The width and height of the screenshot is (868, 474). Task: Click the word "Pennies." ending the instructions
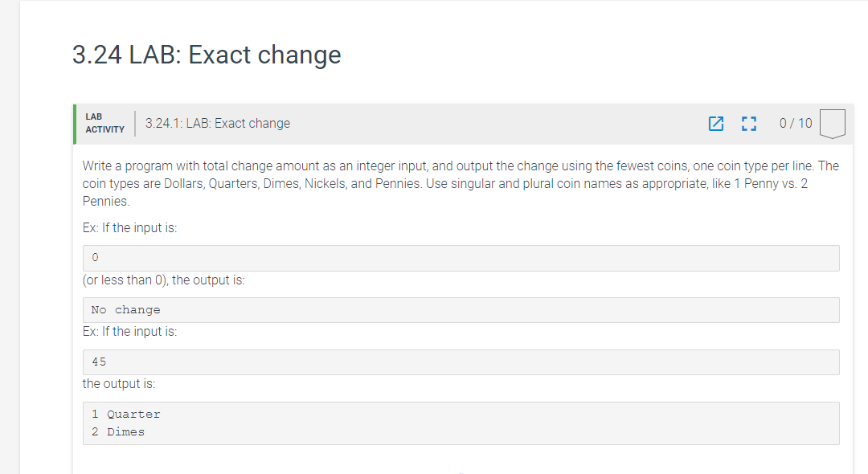[106, 202]
